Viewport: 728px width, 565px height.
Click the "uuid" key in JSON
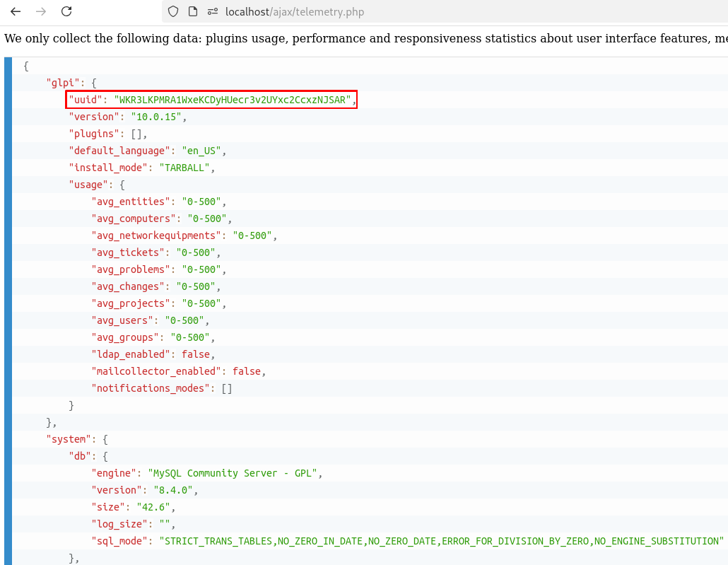86,100
